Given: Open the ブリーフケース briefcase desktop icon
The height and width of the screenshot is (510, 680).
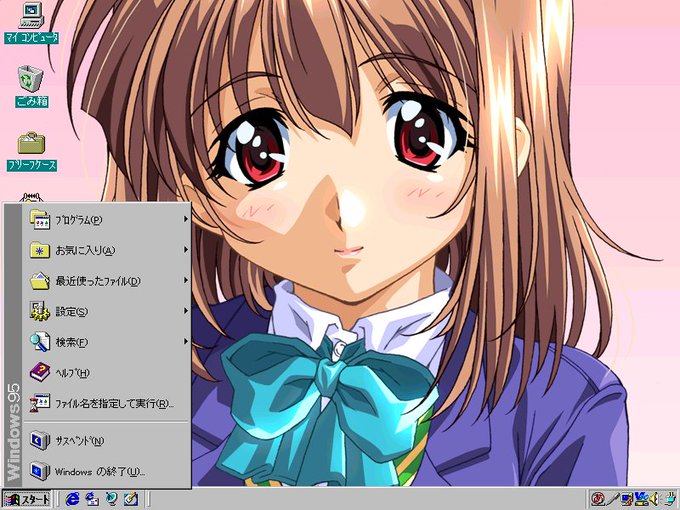Looking at the screenshot, I should tap(31, 150).
